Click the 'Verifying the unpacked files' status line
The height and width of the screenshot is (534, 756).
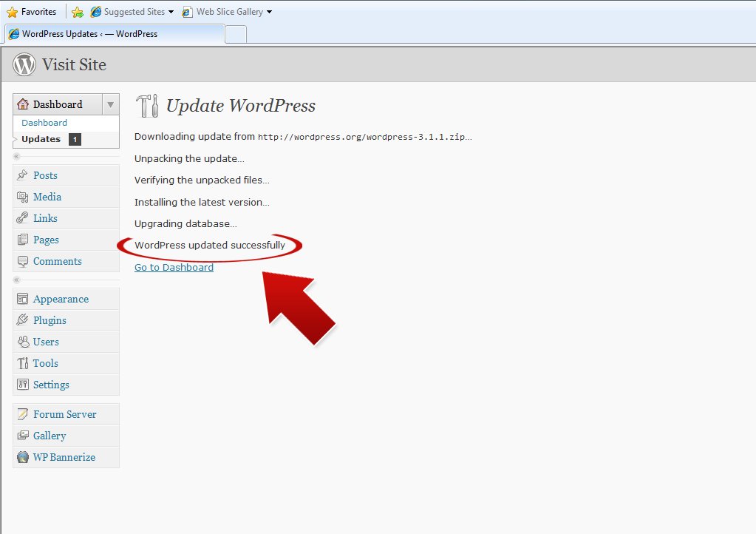pyautogui.click(x=202, y=180)
